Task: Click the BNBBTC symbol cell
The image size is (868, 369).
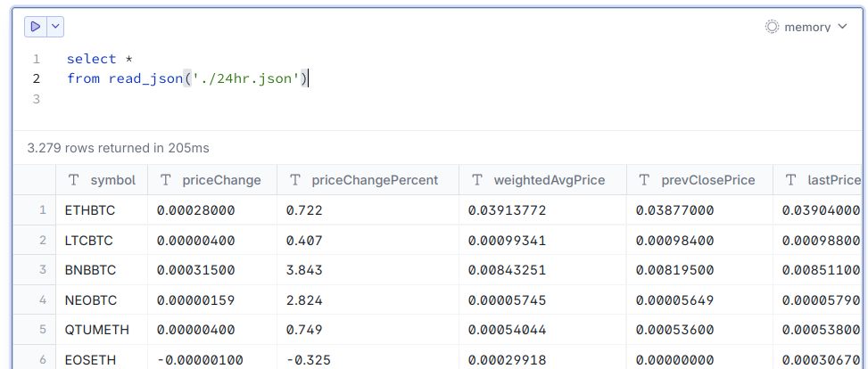Action: click(102, 270)
